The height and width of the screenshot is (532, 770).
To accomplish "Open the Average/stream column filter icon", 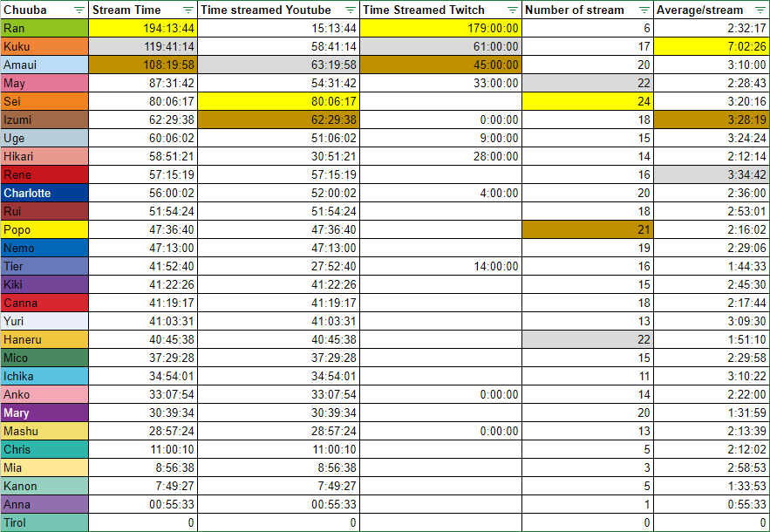I will pyautogui.click(x=760, y=10).
